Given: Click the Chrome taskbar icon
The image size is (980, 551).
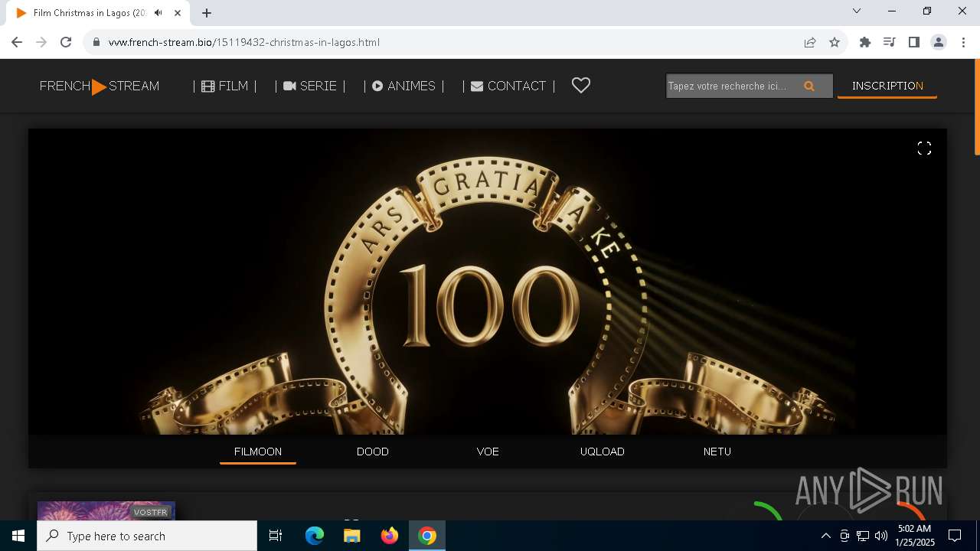Looking at the screenshot, I should pos(427,536).
